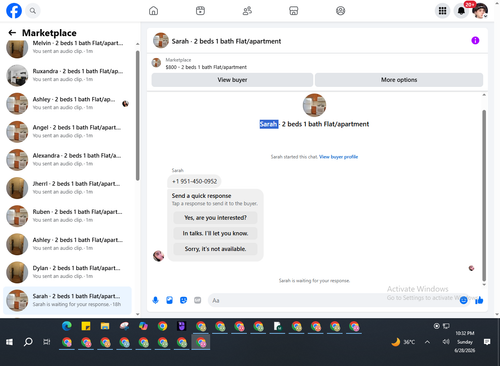500x366 pixels.
Task: Open the emoji picker in message box
Action: 463,300
